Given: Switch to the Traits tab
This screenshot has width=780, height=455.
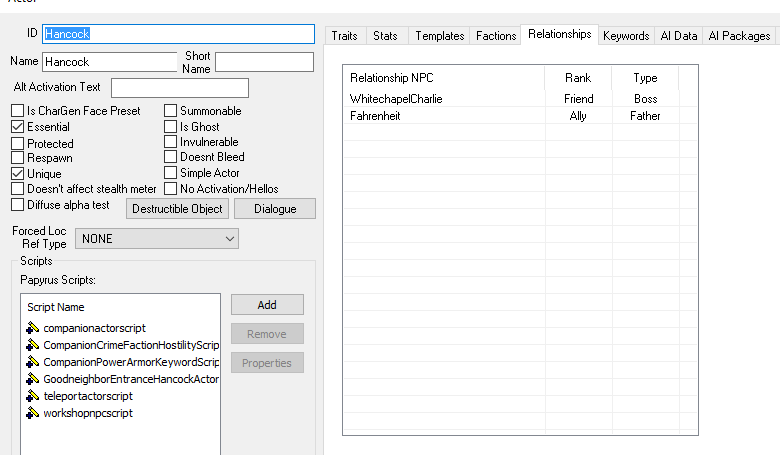Looking at the screenshot, I should 345,36.
